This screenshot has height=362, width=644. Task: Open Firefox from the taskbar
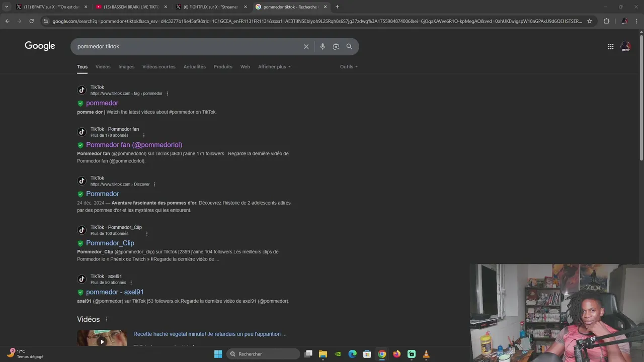click(397, 354)
